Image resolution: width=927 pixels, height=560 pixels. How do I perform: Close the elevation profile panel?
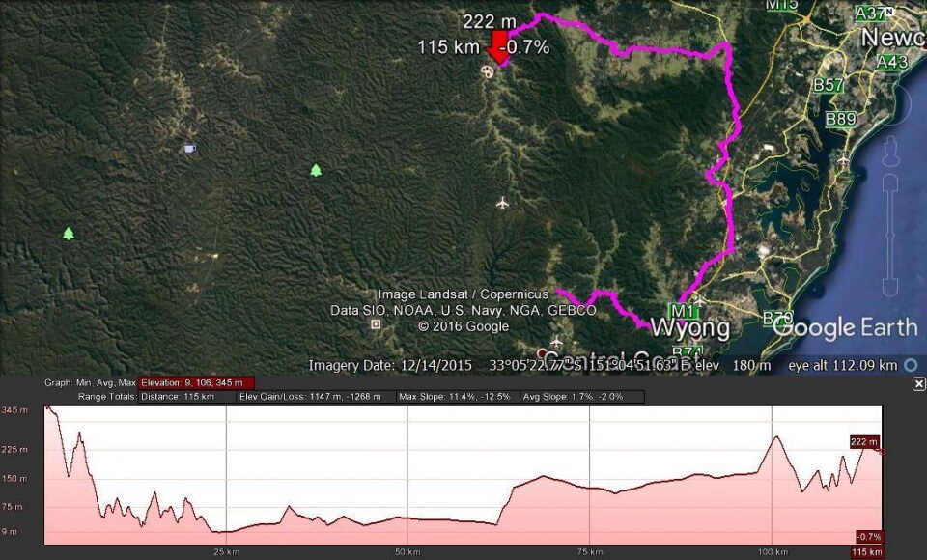tap(918, 384)
